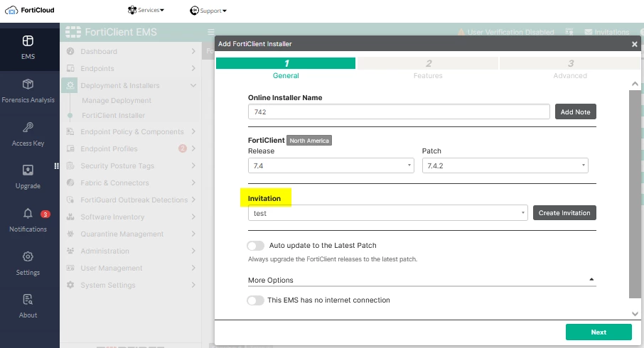Image resolution: width=644 pixels, height=348 pixels.
Task: Open the Services dropdown menu
Action: (146, 10)
